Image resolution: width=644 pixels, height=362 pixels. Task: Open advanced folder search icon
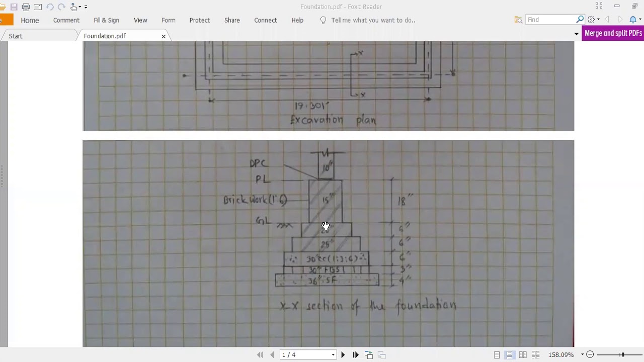518,20
